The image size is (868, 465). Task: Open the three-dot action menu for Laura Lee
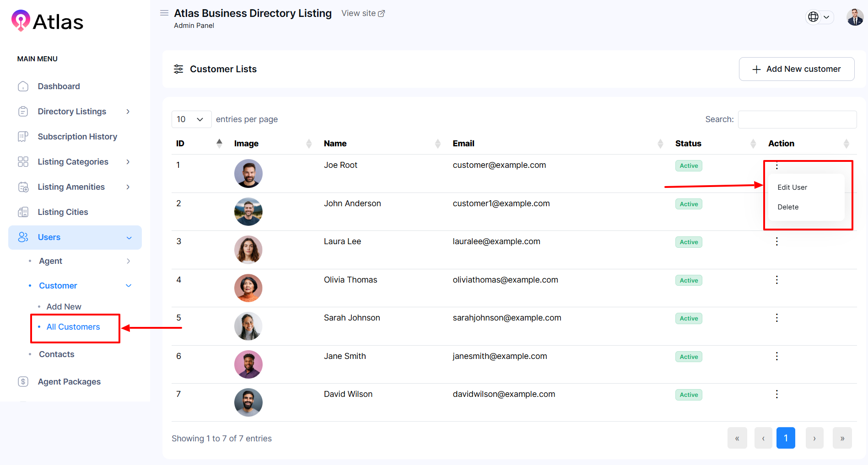click(x=776, y=241)
